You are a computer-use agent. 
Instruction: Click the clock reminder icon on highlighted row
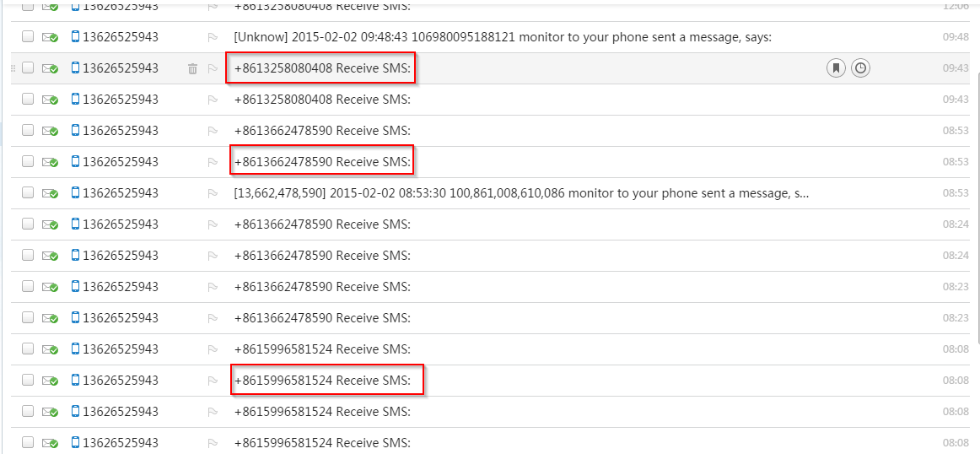click(x=859, y=68)
